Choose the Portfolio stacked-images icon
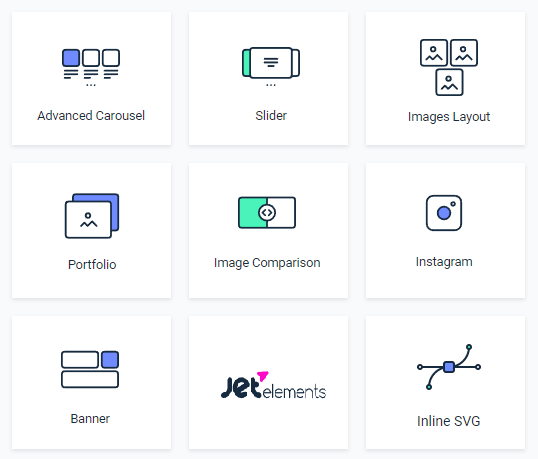 tap(92, 216)
